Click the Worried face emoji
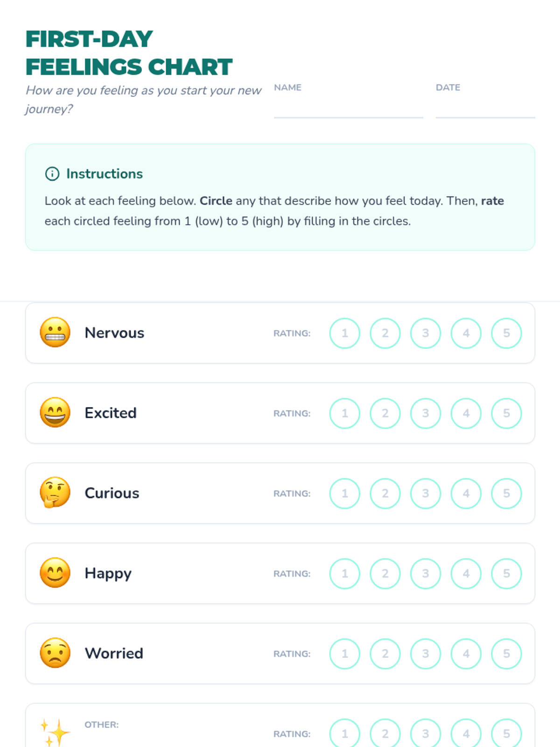The height and width of the screenshot is (747, 560). pos(55,653)
